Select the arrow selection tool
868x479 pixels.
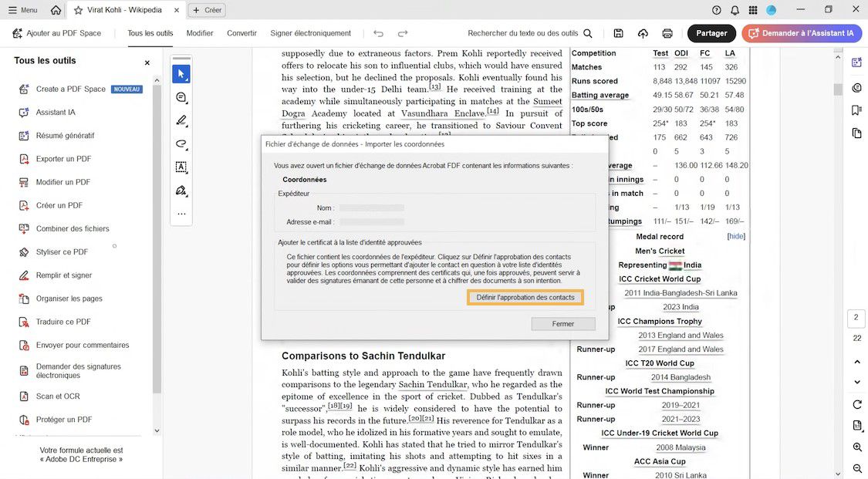pyautogui.click(x=181, y=73)
